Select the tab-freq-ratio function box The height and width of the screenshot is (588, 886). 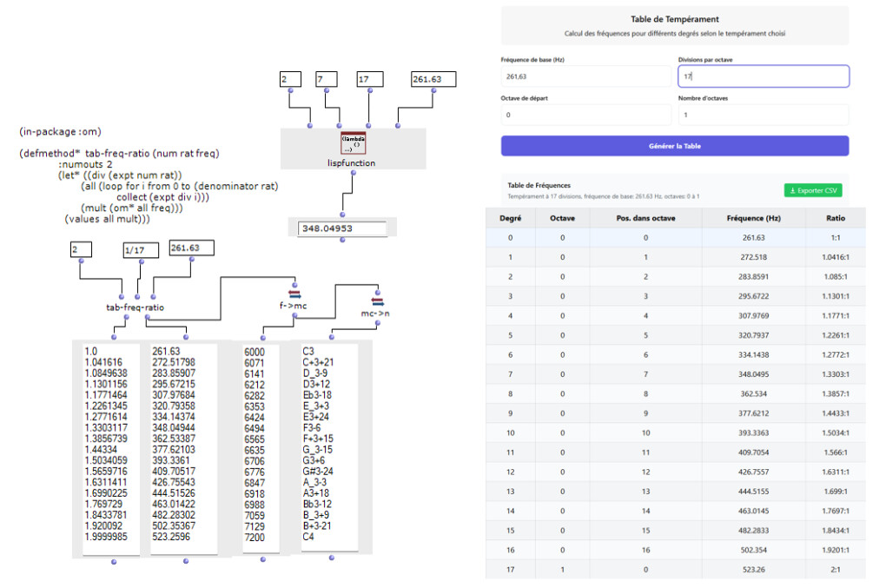[129, 306]
